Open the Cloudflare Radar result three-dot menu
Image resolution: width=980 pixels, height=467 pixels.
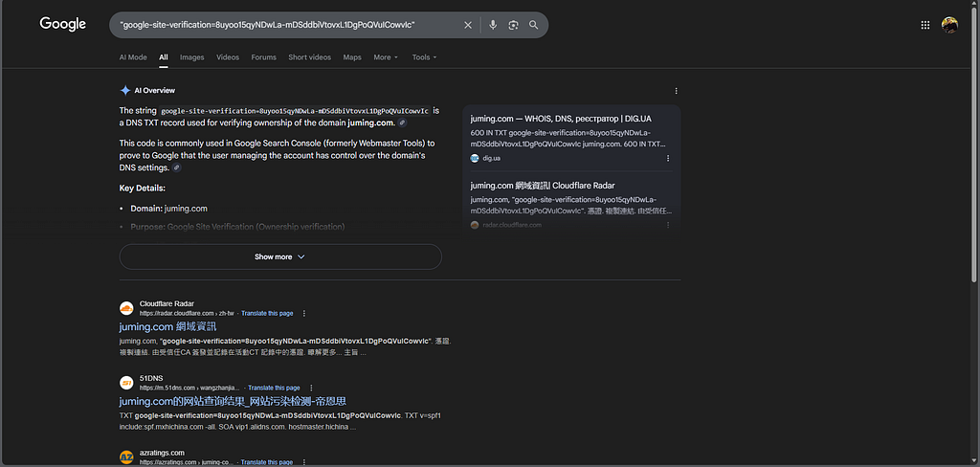click(304, 313)
